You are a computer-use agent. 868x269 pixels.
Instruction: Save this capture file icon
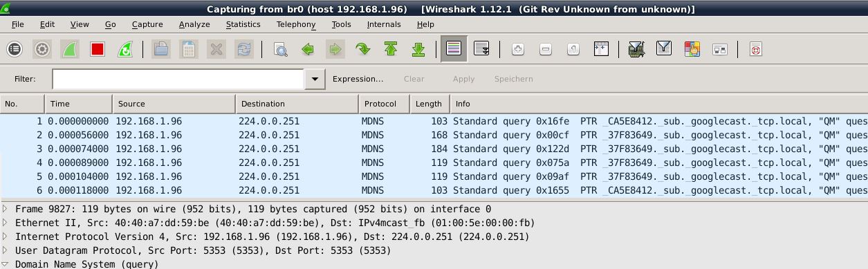click(188, 49)
